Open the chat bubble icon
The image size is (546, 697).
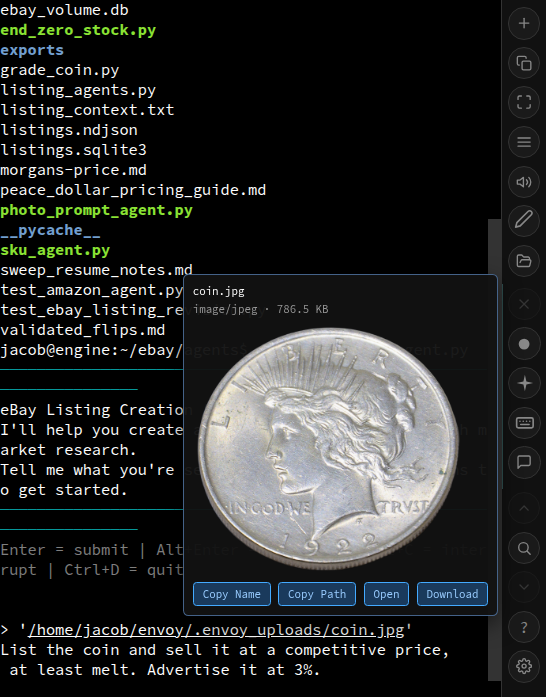(x=524, y=462)
